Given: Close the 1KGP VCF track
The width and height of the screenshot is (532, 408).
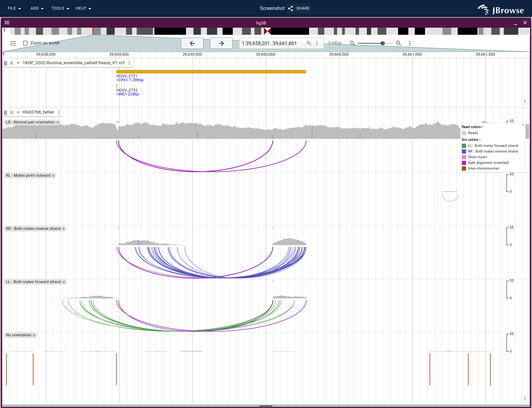Looking at the screenshot, I should [11, 63].
